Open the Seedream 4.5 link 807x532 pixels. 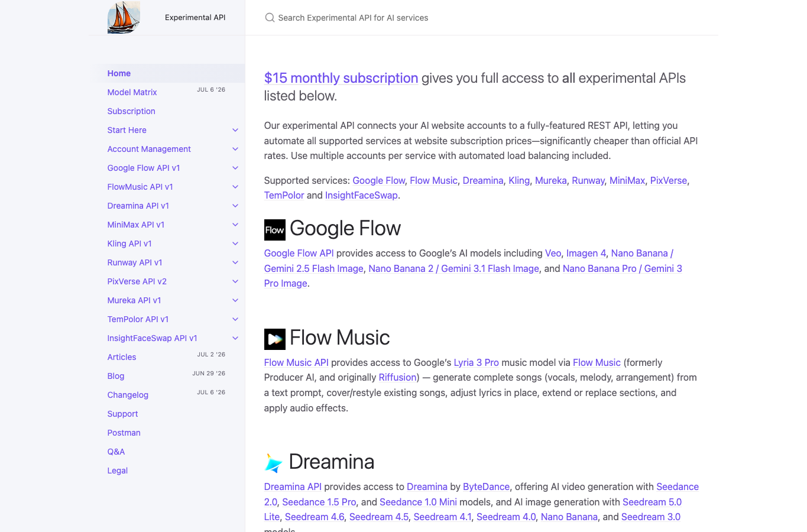(379, 517)
